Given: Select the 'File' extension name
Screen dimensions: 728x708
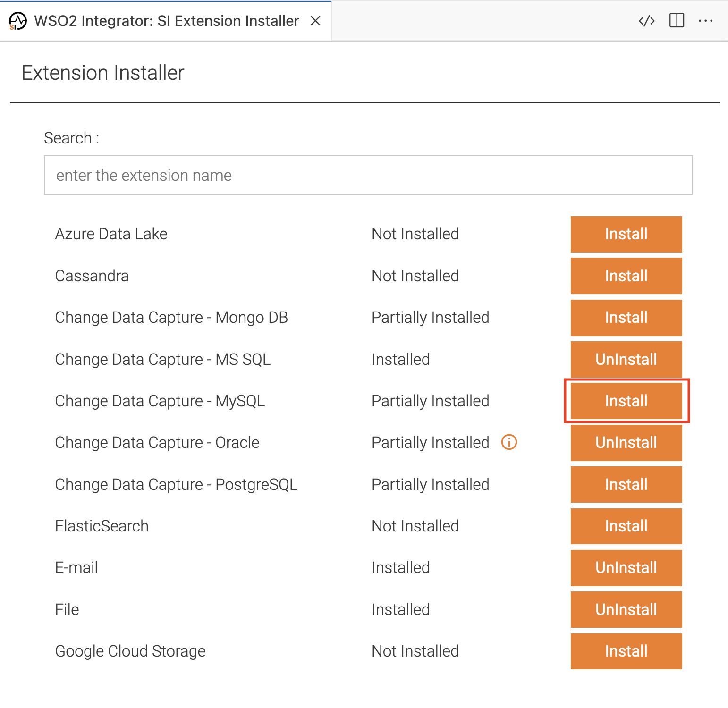Looking at the screenshot, I should (x=67, y=609).
